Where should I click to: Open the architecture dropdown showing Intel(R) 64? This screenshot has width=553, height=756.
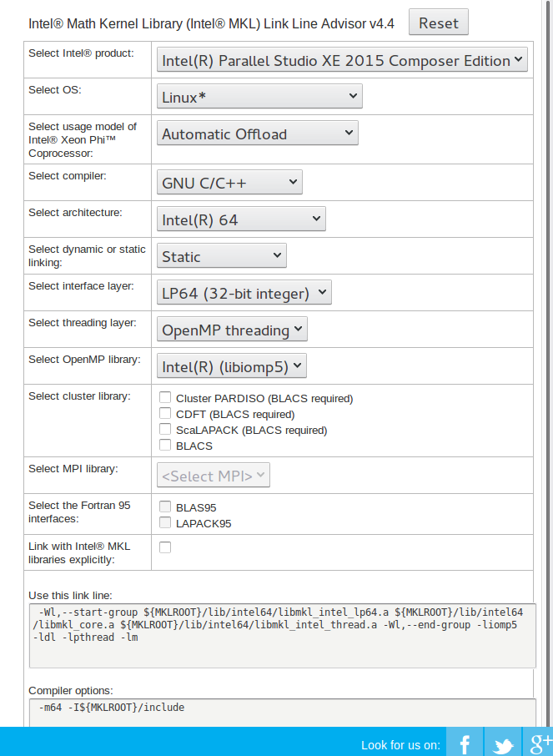(x=241, y=219)
